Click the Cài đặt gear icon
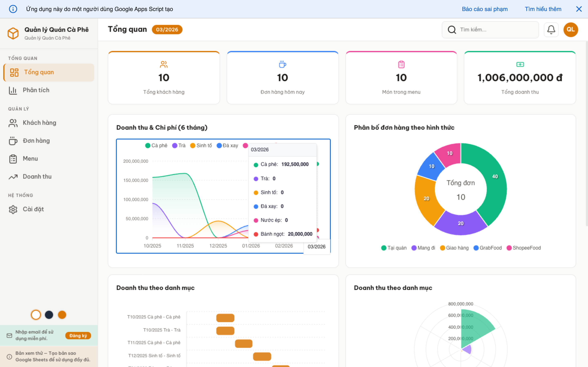This screenshot has height=367, width=588. [13, 209]
